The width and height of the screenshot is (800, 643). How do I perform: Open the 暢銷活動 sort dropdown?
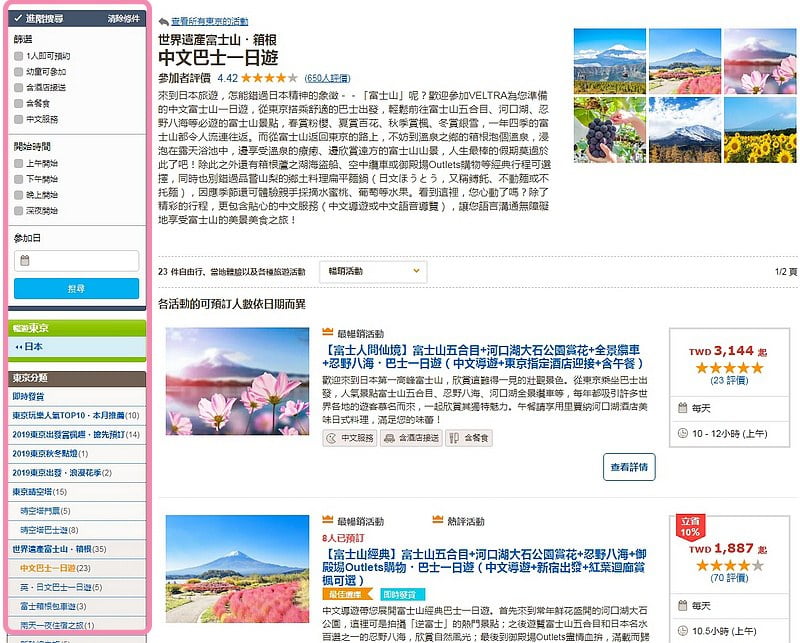(x=372, y=271)
